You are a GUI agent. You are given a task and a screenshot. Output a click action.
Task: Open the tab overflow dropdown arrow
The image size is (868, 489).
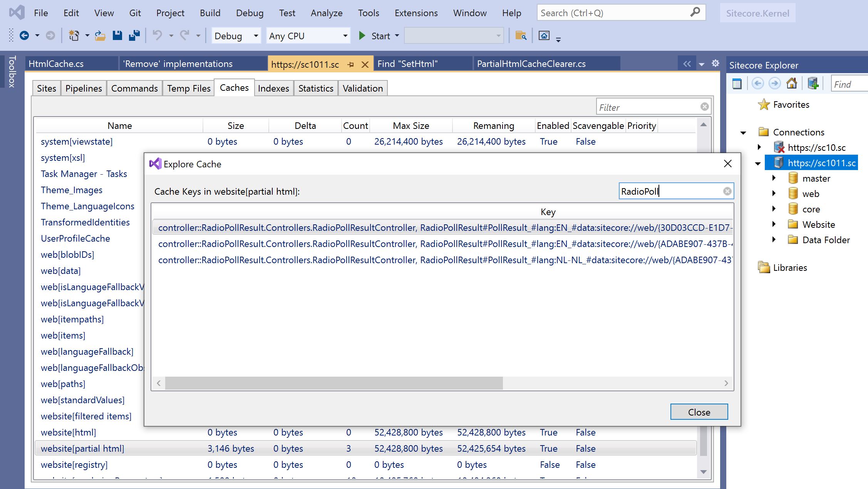point(702,64)
